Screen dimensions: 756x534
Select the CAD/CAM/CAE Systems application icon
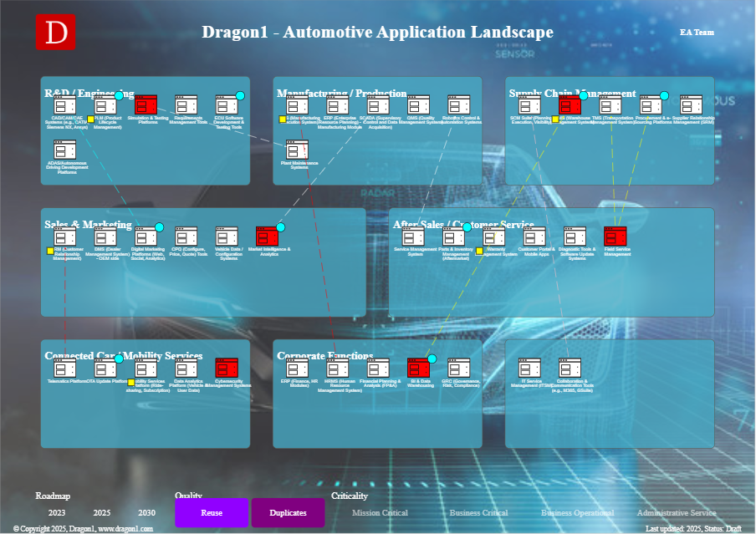pyautogui.click(x=65, y=104)
